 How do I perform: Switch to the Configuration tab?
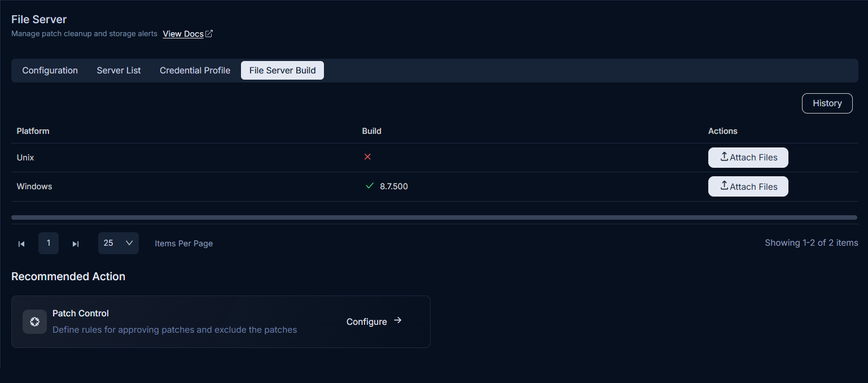point(50,71)
